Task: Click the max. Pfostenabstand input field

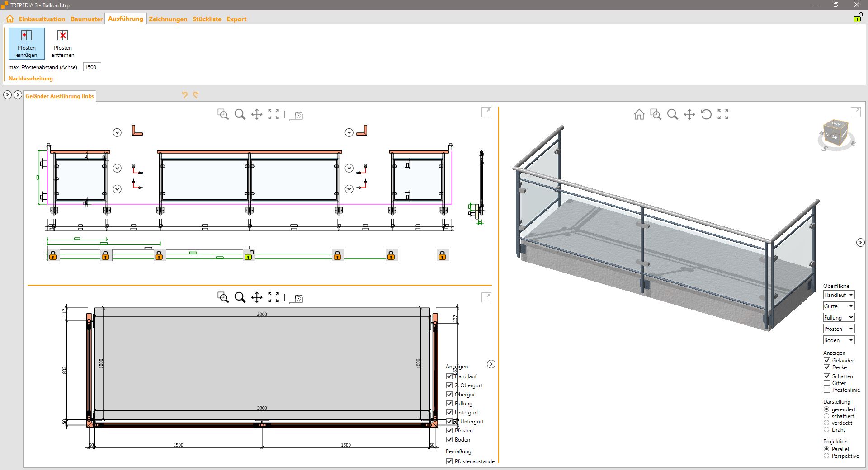Action: point(92,67)
